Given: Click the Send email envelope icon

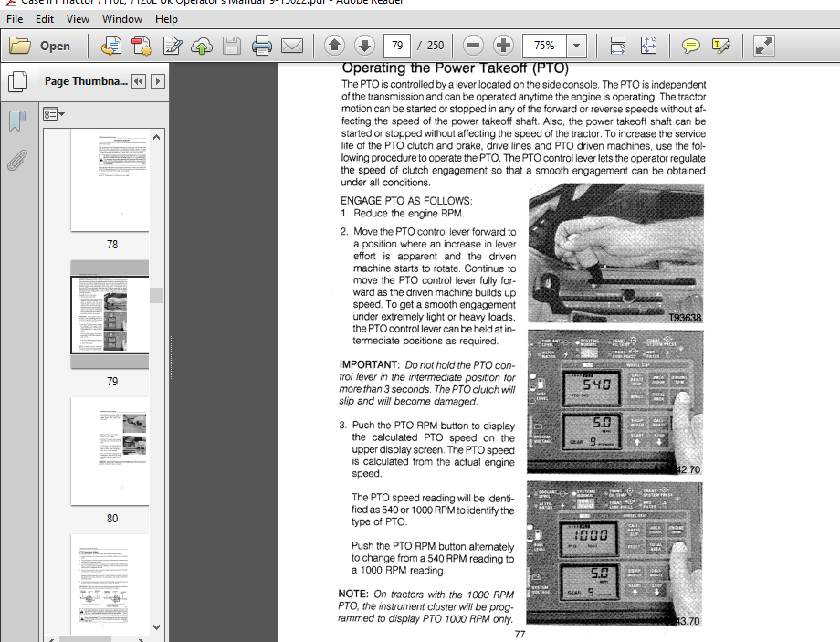Looking at the screenshot, I should tap(292, 46).
